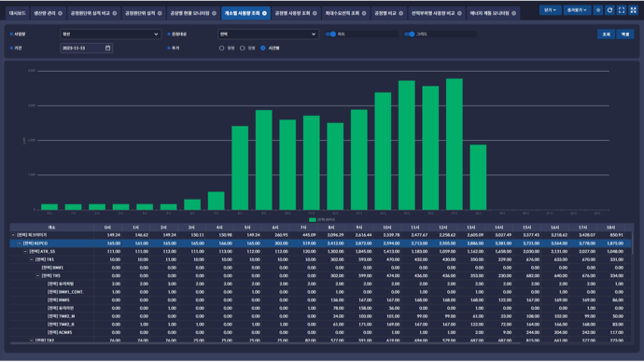Select the 시간별 radio button
Image resolution: width=644 pixels, height=362 pixels.
point(263,48)
